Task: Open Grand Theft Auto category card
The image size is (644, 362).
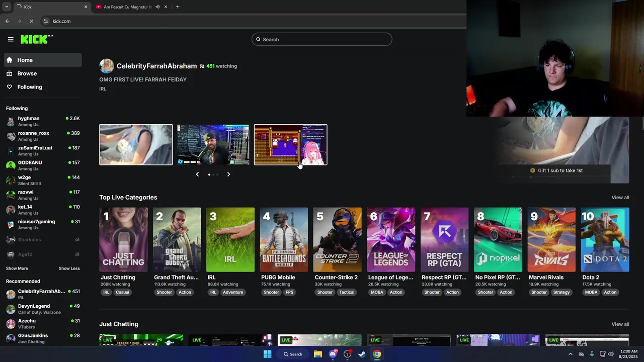Action: point(177,239)
